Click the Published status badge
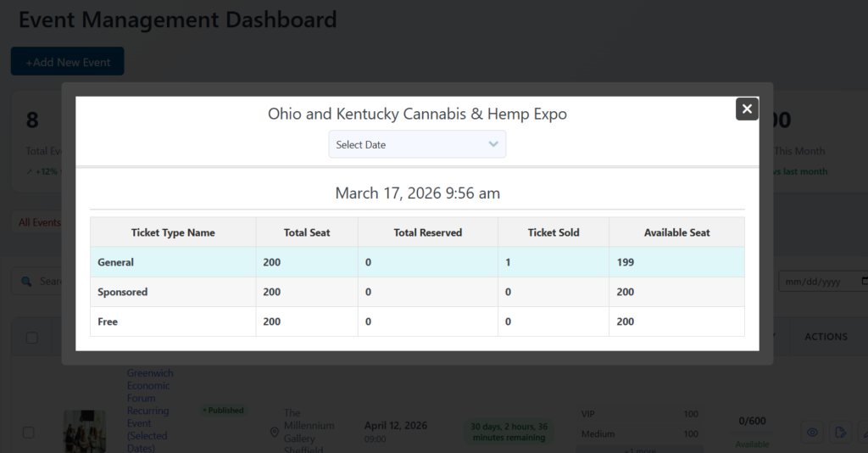The width and height of the screenshot is (868, 453). point(223,411)
